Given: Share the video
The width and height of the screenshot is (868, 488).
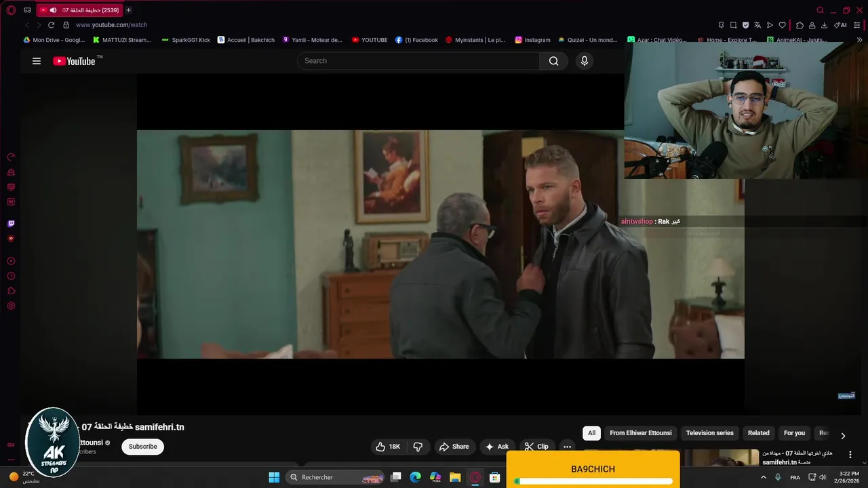Looking at the screenshot, I should [x=454, y=447].
